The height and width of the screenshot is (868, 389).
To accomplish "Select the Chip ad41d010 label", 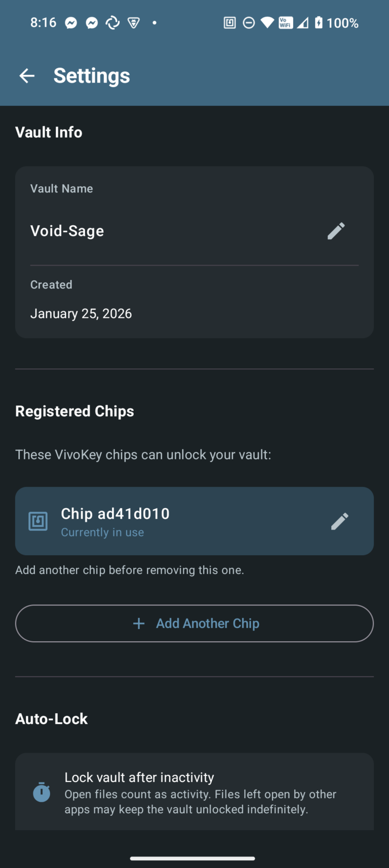I will [115, 514].
